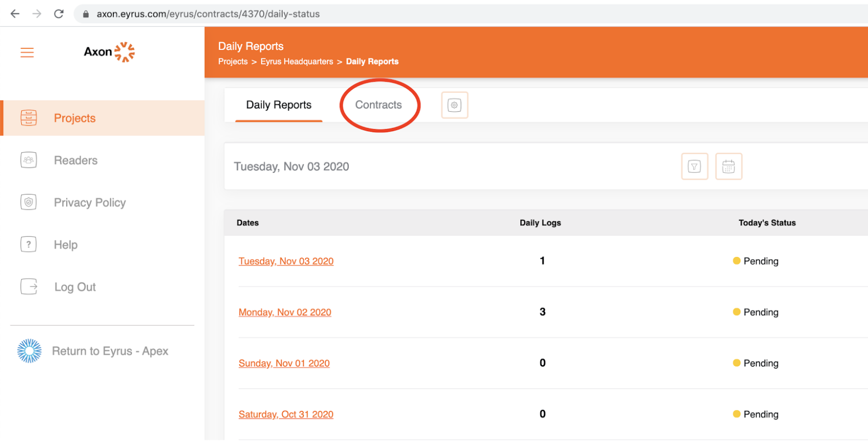Open Privacy Policy from sidebar
The width and height of the screenshot is (868, 447).
click(x=90, y=202)
